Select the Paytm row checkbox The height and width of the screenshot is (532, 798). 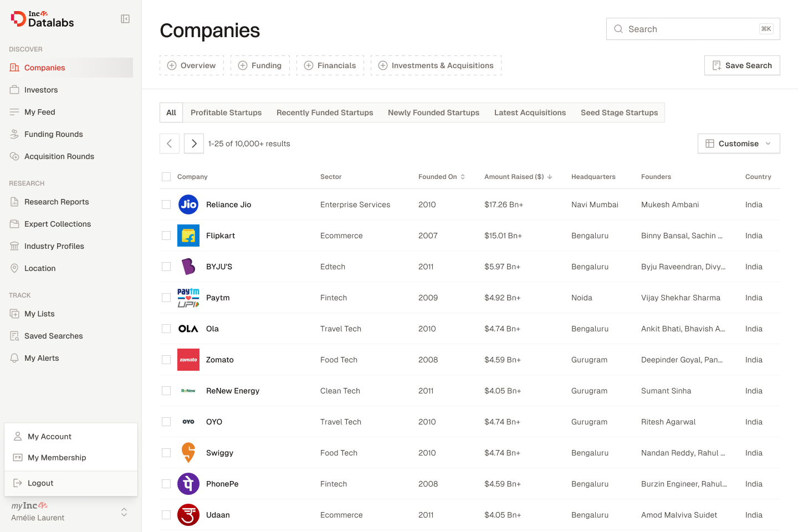pyautogui.click(x=166, y=298)
